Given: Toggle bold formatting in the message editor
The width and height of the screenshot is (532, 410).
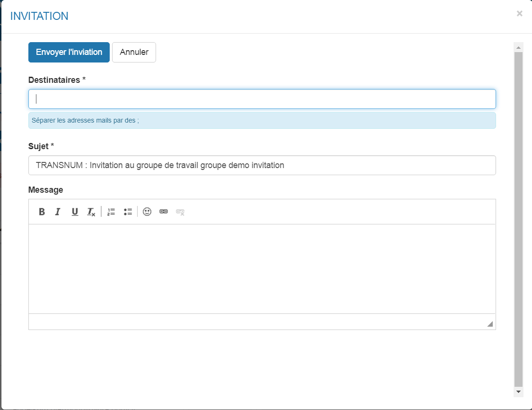Looking at the screenshot, I should [x=42, y=212].
